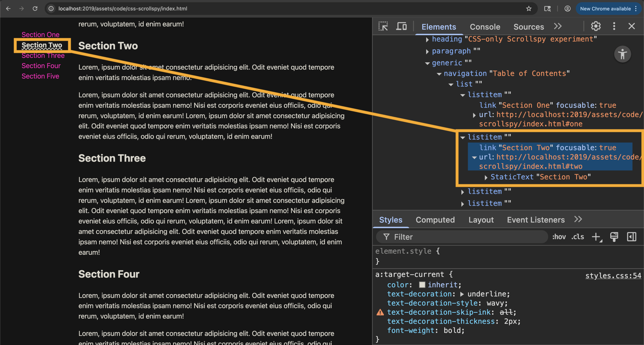Expand the Section One url node
This screenshot has width=644, height=345.
pos(474,115)
